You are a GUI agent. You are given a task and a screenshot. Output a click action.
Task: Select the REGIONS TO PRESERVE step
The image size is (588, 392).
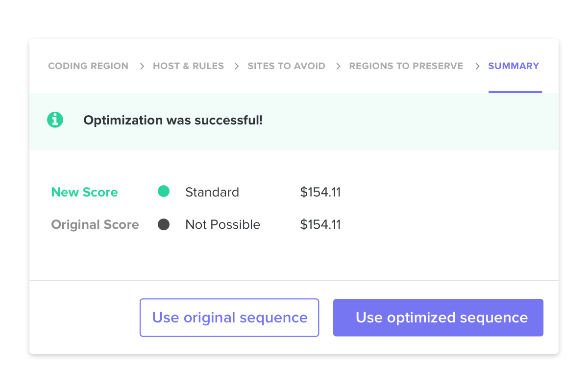click(406, 66)
